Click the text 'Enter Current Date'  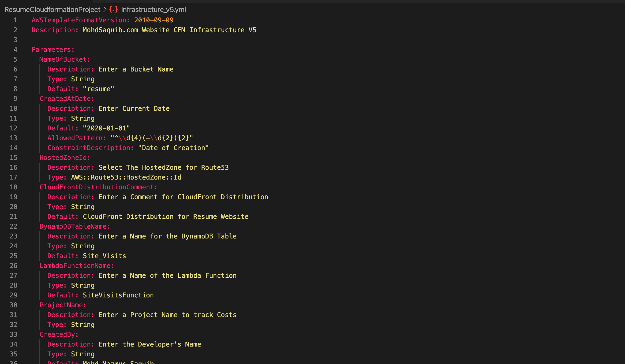pyautogui.click(x=134, y=109)
